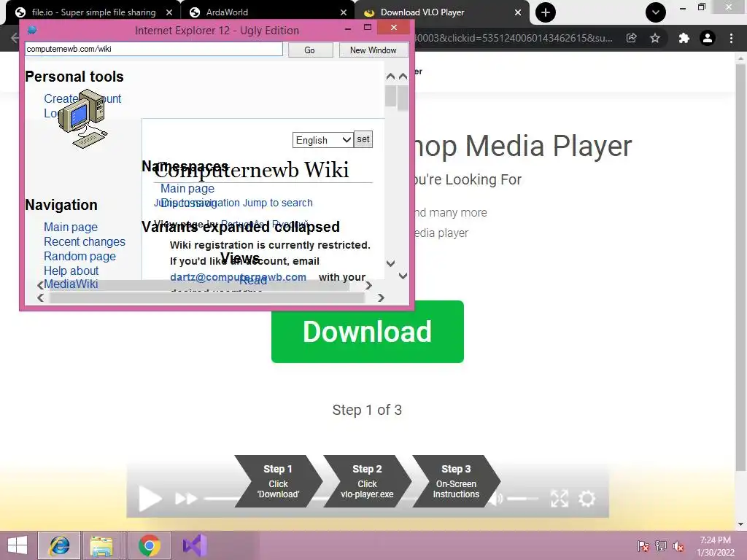Open Random page link
This screenshot has width=747, height=560.
[x=80, y=256]
